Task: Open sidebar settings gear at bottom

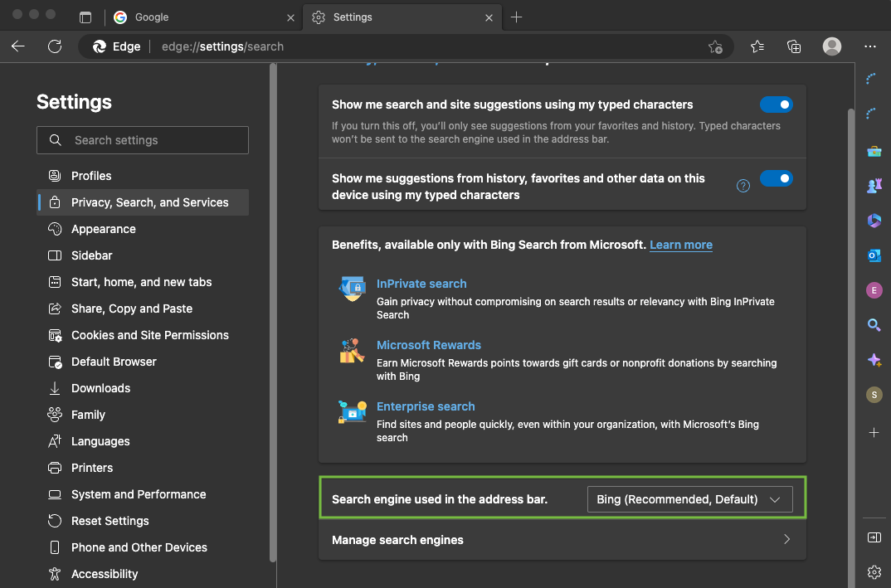Action: point(874,571)
